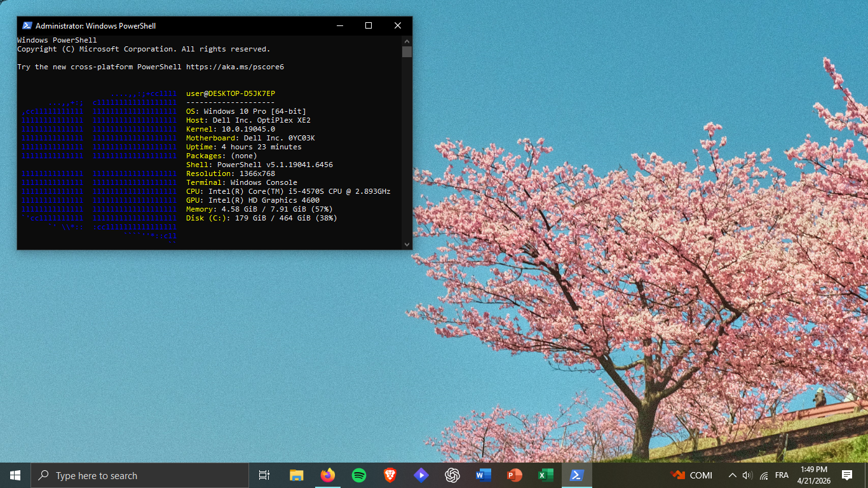Open ChatGPT from the taskbar

coord(452,475)
